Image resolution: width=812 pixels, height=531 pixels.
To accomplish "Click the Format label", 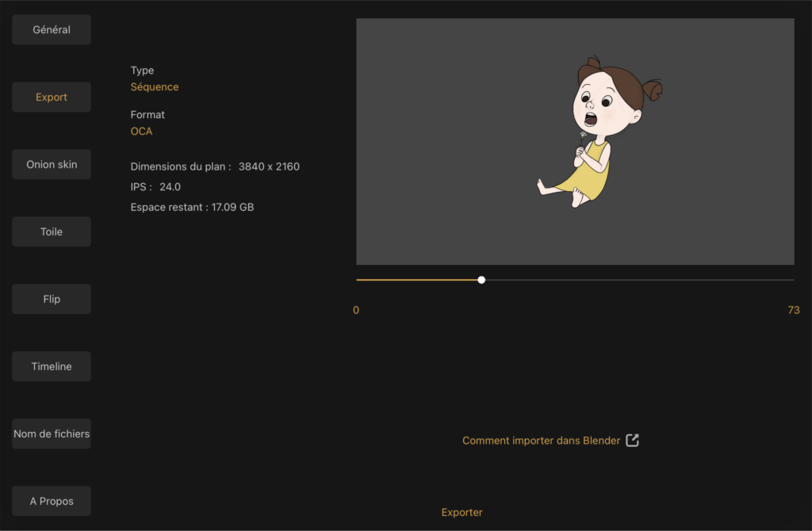I will tap(147, 114).
